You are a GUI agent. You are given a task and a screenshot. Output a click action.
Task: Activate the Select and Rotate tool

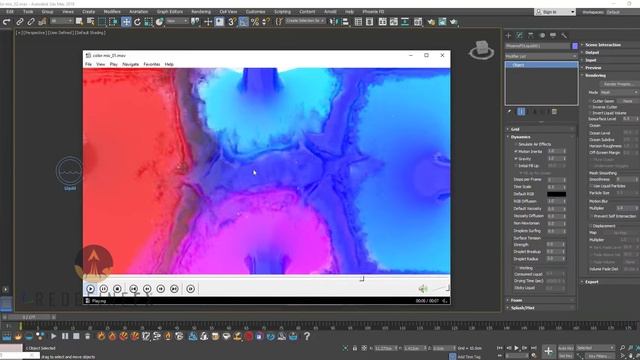(137, 22)
